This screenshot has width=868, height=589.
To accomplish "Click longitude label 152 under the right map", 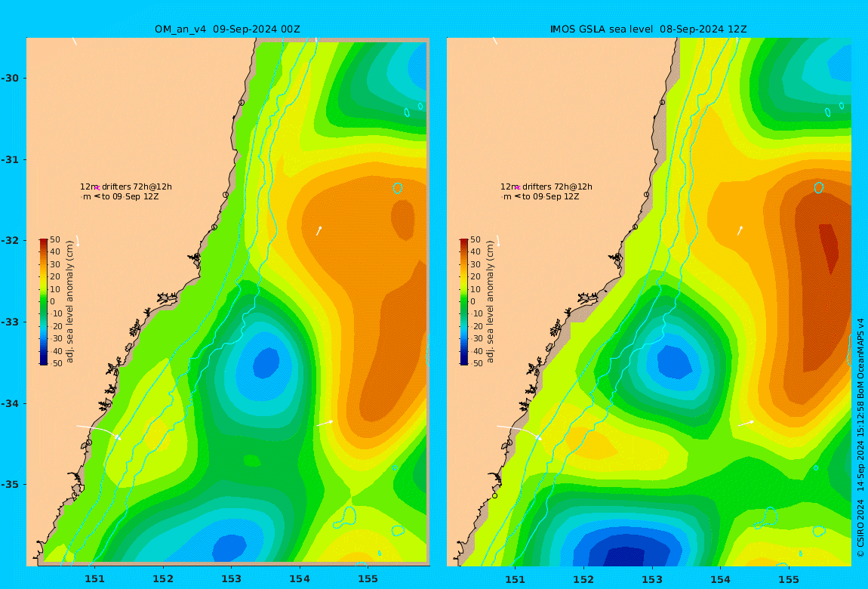I will [583, 579].
